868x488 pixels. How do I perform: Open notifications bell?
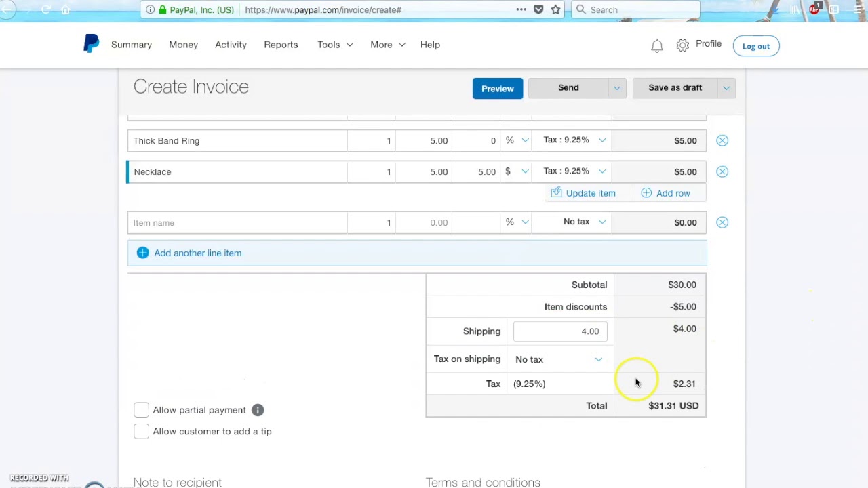(x=656, y=45)
